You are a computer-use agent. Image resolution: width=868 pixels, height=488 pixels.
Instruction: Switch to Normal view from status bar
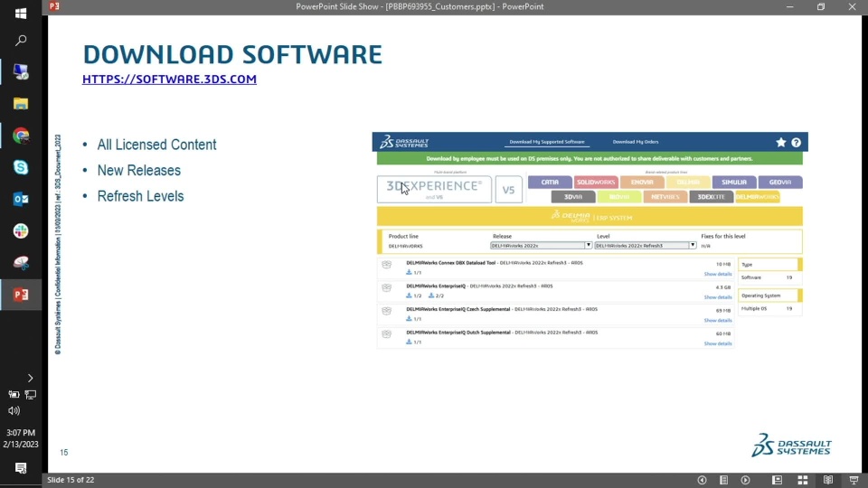[x=778, y=480]
